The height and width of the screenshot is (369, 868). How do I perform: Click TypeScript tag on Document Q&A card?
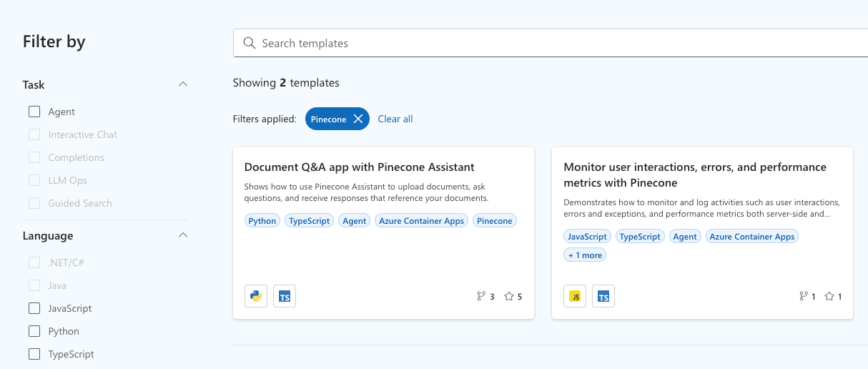tap(310, 221)
